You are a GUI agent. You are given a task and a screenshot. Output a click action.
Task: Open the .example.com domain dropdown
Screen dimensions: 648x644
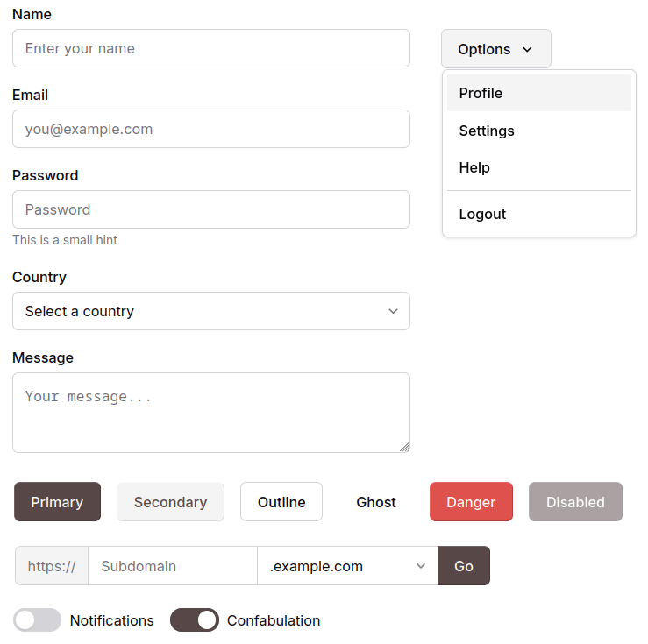coord(346,566)
